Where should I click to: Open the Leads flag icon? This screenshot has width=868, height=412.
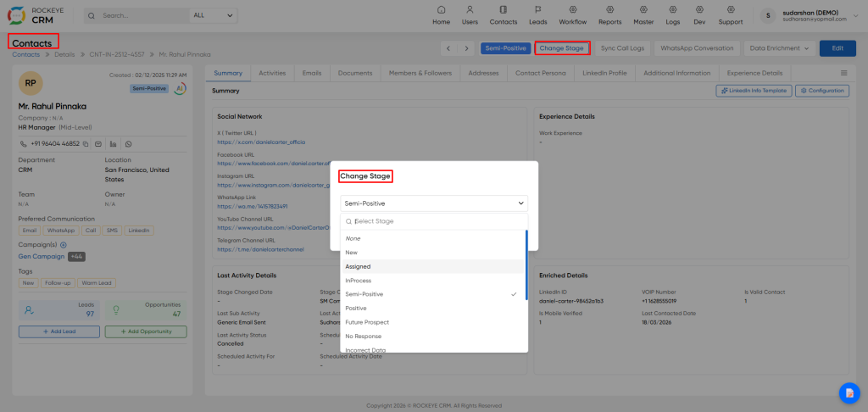(x=537, y=10)
